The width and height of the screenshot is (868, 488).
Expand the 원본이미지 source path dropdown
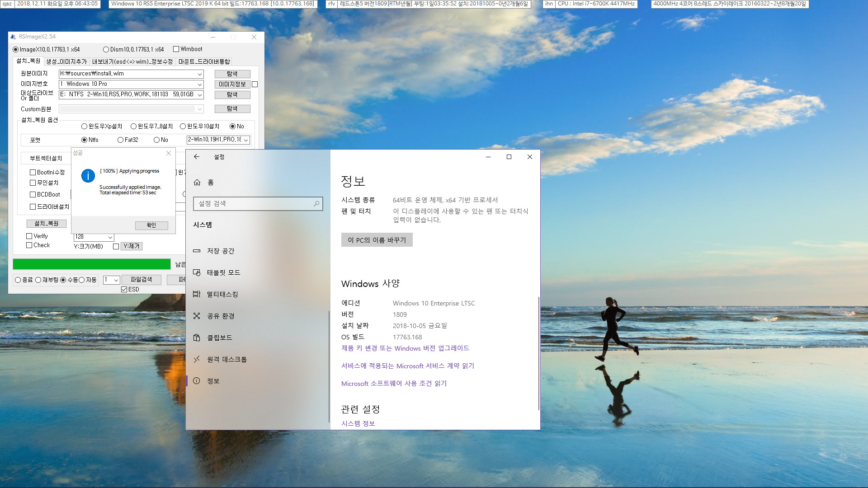pos(199,74)
